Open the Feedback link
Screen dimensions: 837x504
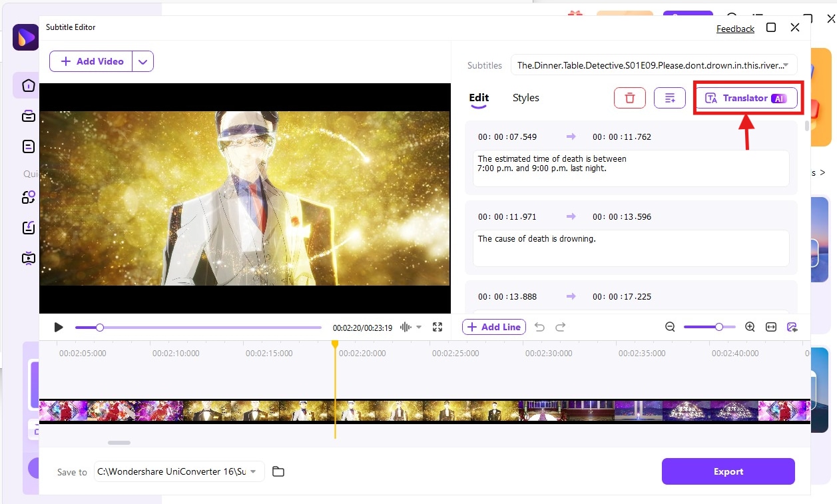click(x=735, y=29)
